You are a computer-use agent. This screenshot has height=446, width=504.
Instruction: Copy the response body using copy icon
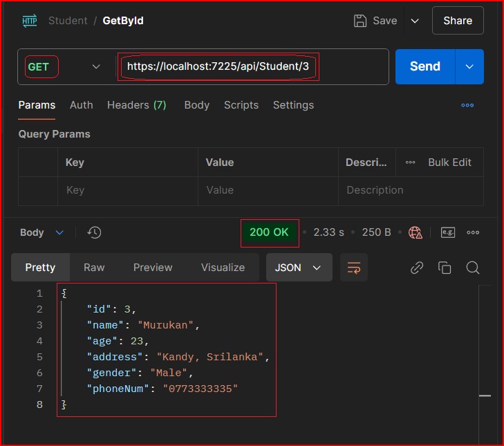445,268
